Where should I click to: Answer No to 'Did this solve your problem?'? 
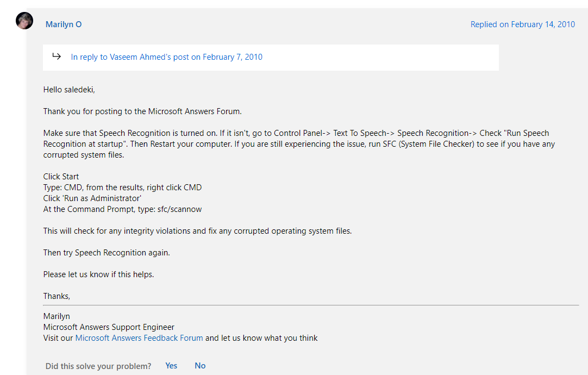[x=200, y=366]
